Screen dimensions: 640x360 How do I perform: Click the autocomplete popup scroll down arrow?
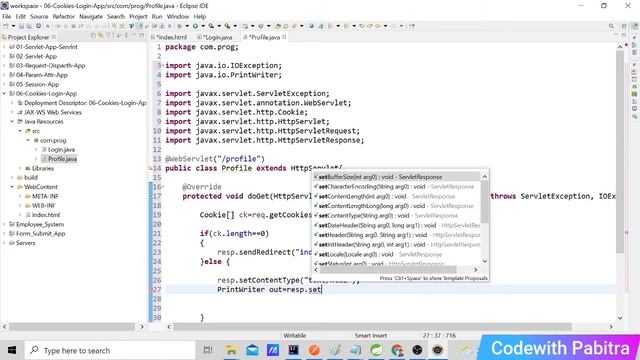point(484,261)
